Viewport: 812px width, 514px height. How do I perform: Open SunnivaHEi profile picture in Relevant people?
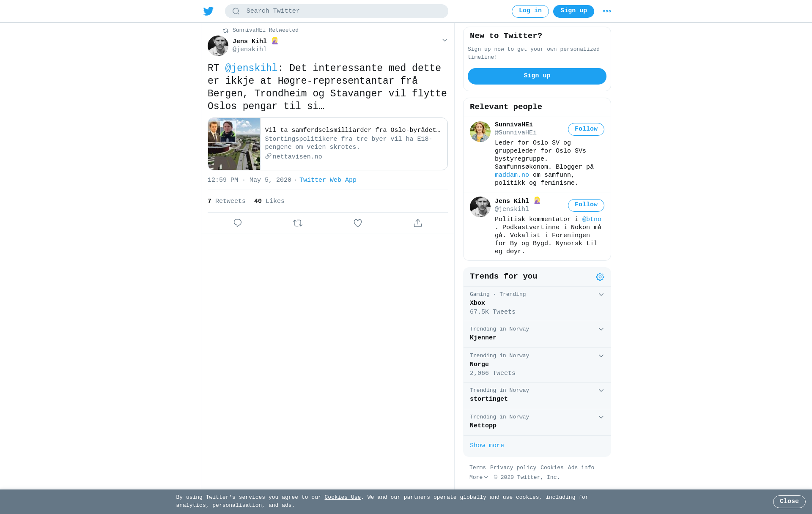pyautogui.click(x=480, y=131)
